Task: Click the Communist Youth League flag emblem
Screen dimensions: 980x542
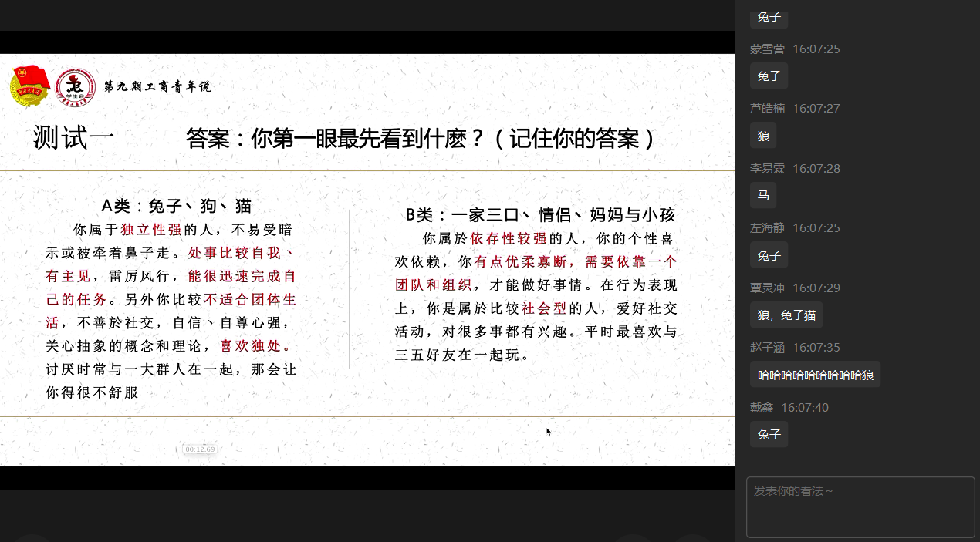Action: pos(30,86)
